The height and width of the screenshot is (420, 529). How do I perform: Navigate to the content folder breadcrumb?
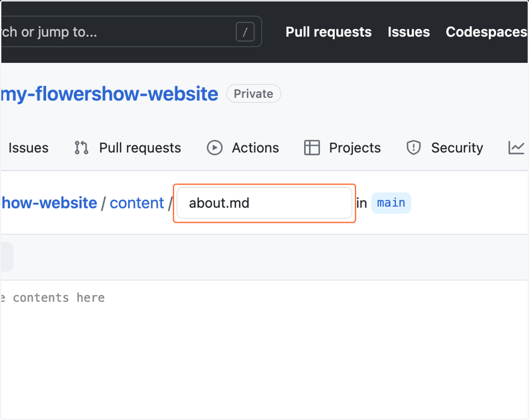137,203
